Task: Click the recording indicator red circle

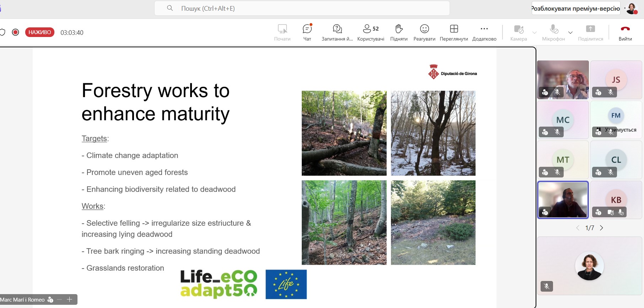Action: [15, 32]
